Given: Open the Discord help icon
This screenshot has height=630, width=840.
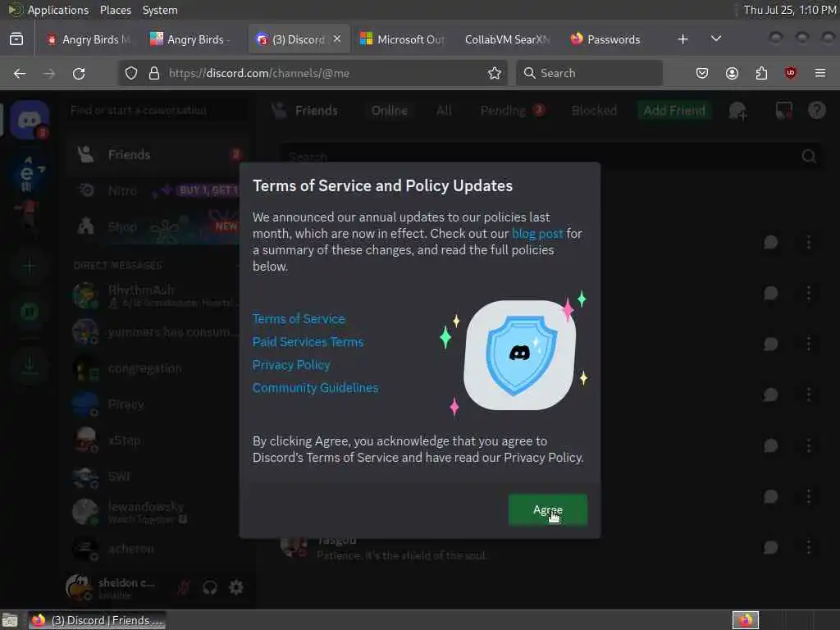Looking at the screenshot, I should coord(817,111).
